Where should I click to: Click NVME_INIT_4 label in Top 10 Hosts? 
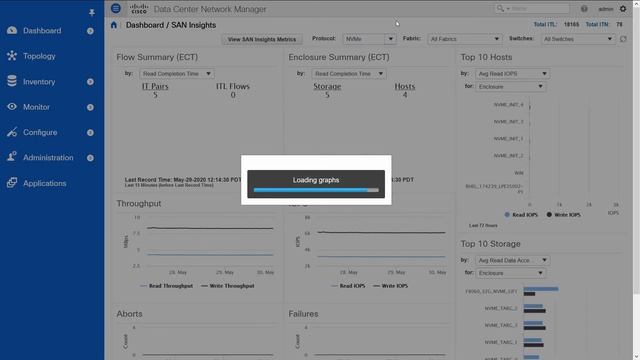click(508, 104)
